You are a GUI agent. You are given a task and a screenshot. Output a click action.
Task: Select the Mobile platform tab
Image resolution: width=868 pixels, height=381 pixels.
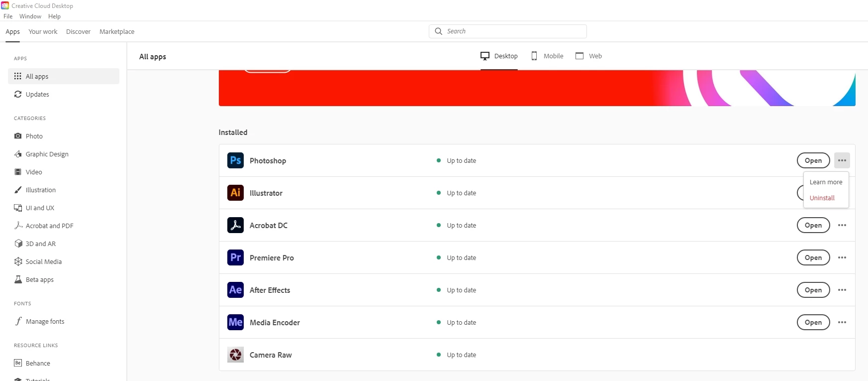547,56
